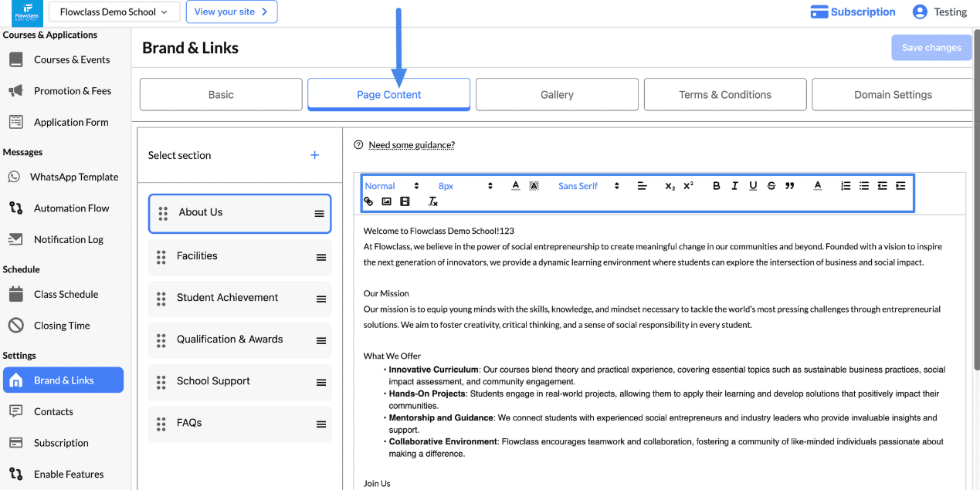The image size is (980, 490).
Task: Select the Page Content tab
Action: tap(389, 95)
